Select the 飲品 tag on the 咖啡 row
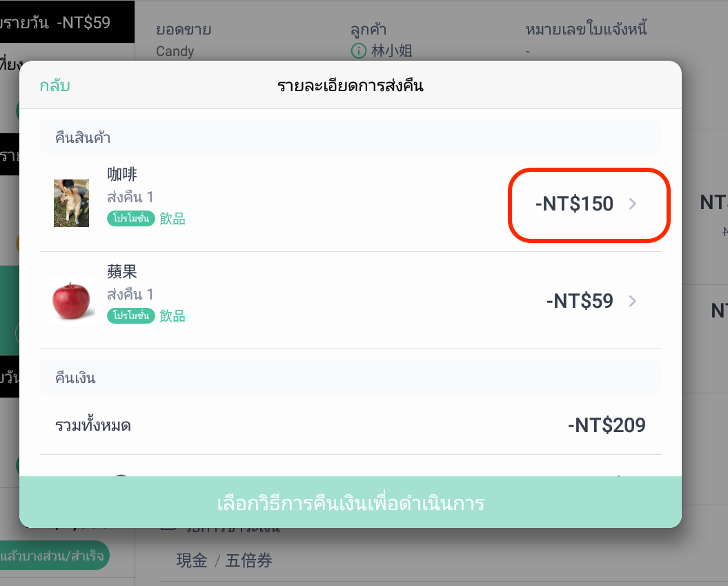Screen dimensions: 728x586 click(x=173, y=218)
